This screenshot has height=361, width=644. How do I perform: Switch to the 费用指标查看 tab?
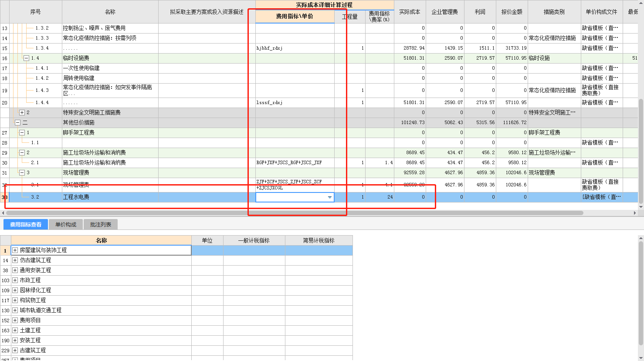point(26,225)
